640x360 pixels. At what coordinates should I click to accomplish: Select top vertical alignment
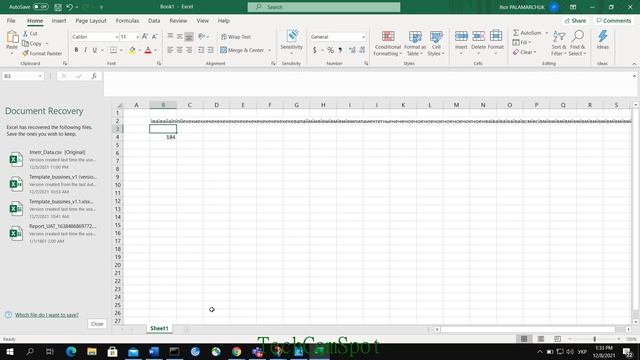(x=170, y=37)
